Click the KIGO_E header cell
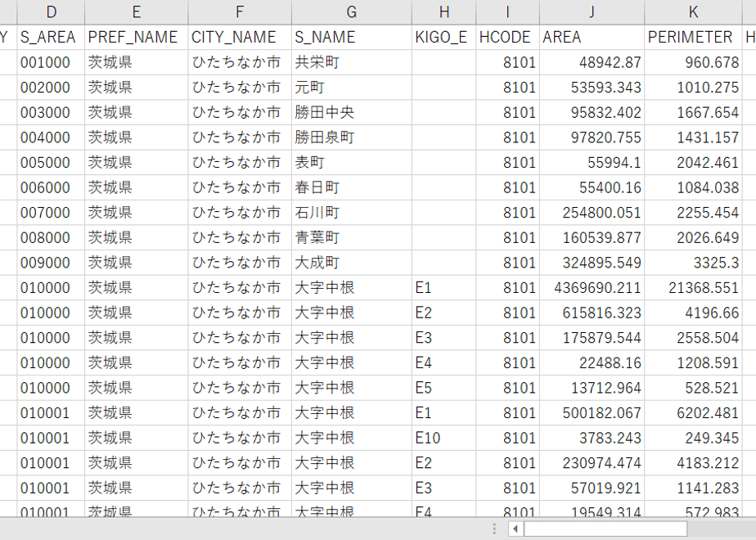Screen dimensions: 756x540 [x=444, y=37]
